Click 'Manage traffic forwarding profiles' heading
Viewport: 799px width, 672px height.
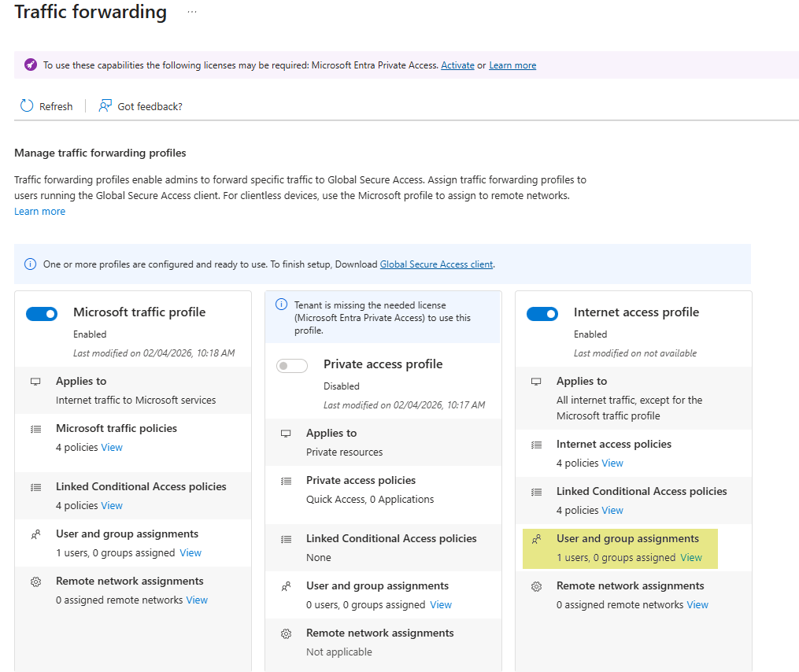101,153
